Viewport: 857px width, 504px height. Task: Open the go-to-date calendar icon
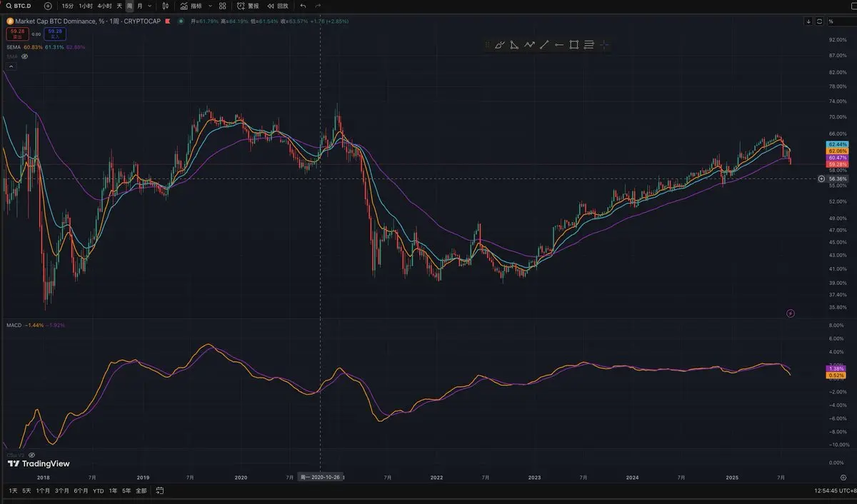[160, 491]
